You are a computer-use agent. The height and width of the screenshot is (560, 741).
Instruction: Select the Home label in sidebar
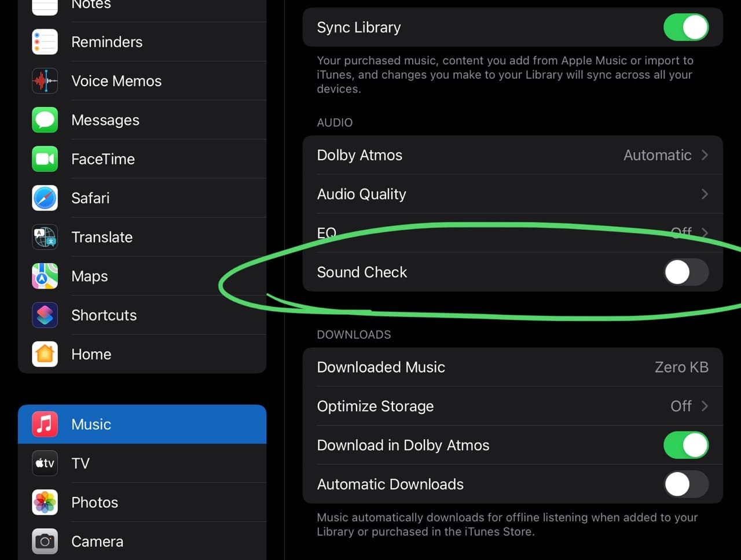coord(91,354)
